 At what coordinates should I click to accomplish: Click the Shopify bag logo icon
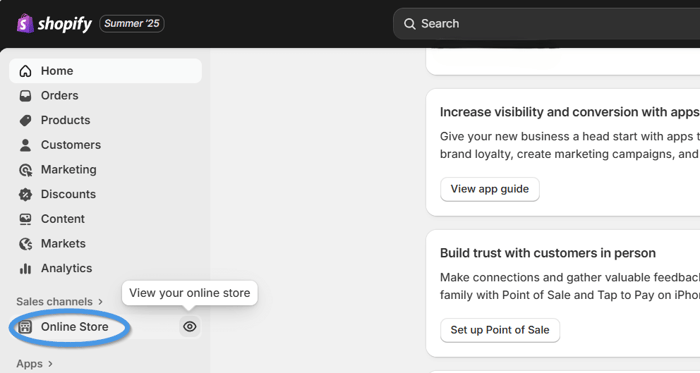click(25, 24)
